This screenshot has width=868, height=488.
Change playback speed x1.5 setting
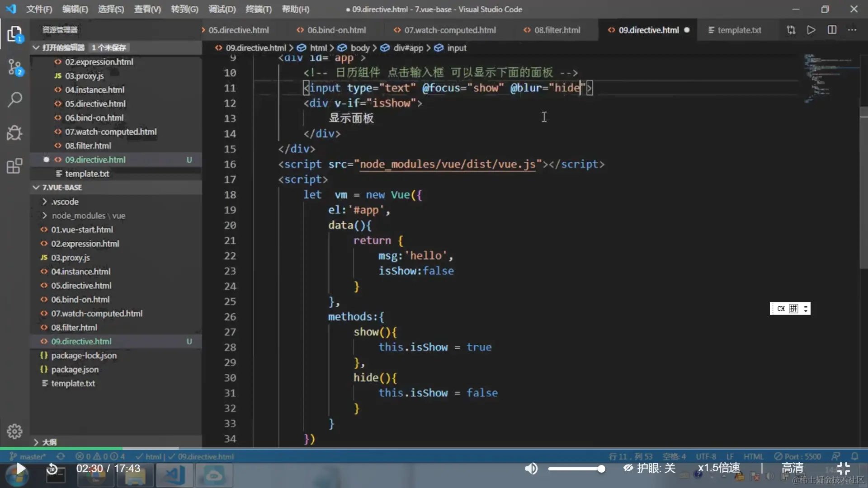719,468
